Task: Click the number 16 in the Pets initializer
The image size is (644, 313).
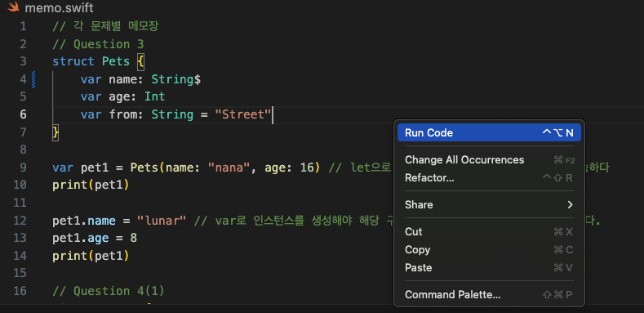Action: (307, 168)
